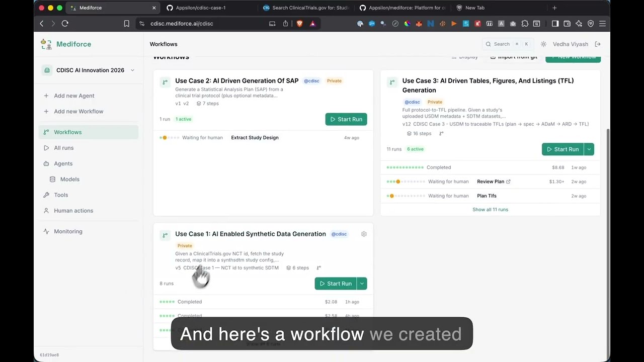Click the git branch icon beside 16 steps
The image size is (644, 362).
coord(441,133)
